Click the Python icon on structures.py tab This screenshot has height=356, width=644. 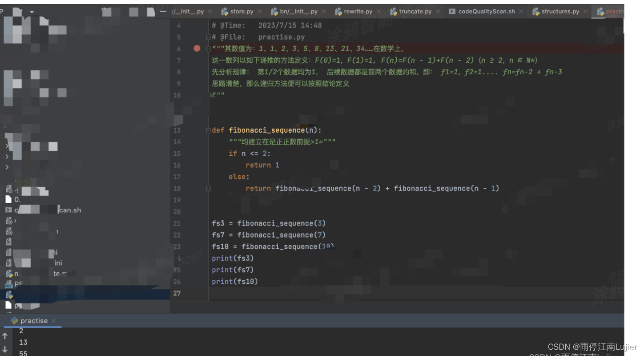pyautogui.click(x=536, y=12)
